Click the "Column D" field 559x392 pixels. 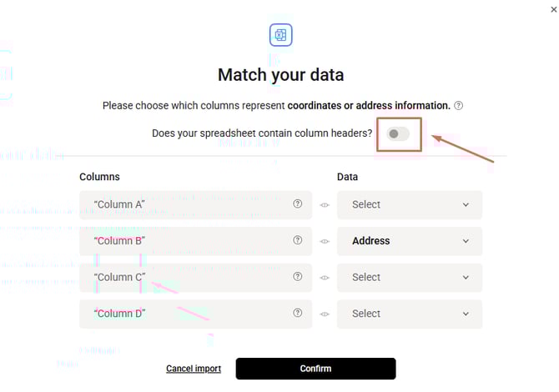[184, 314]
